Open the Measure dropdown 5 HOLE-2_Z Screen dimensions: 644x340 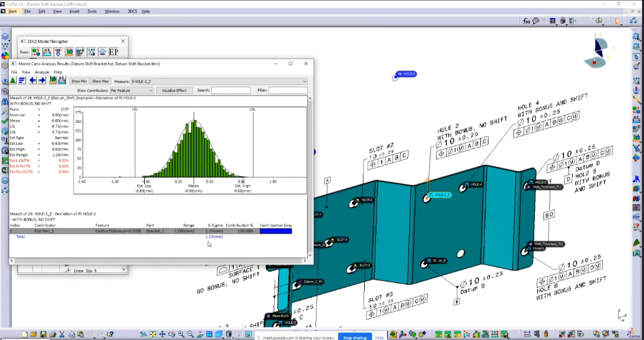coord(219,81)
